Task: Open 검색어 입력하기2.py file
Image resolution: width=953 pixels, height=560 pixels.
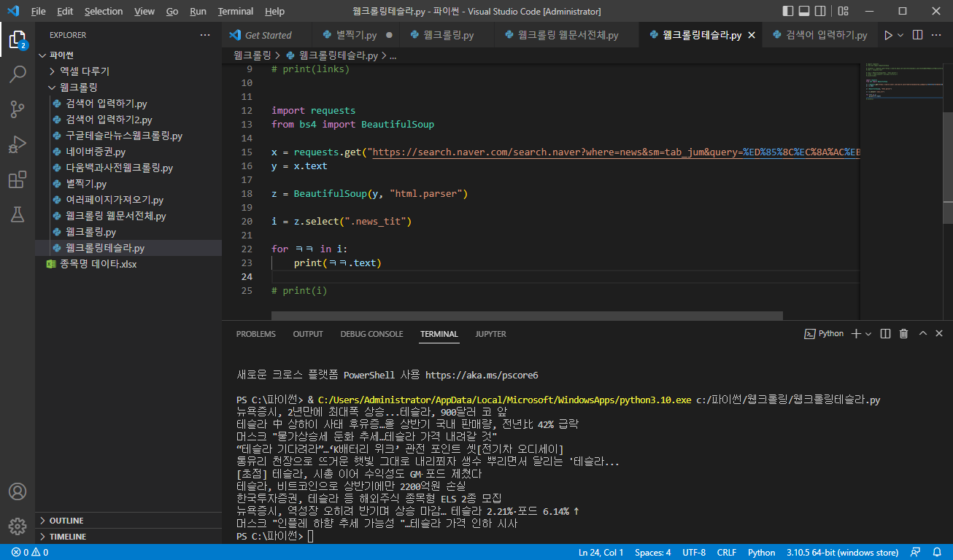Action: coord(128,120)
